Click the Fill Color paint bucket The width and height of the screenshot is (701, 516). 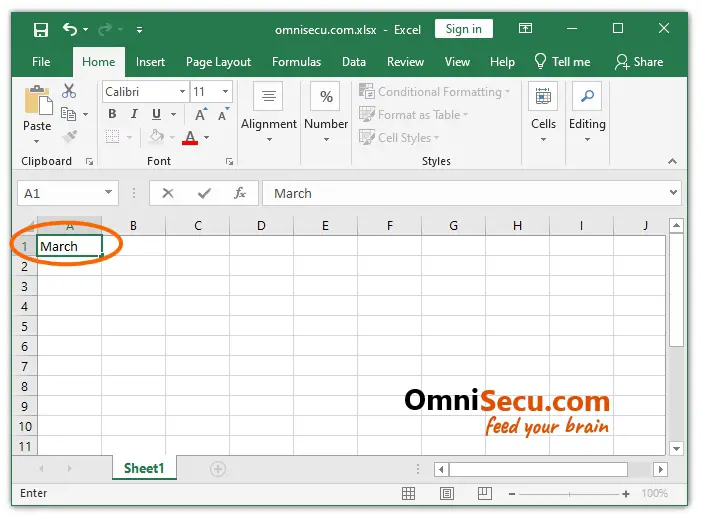(156, 136)
